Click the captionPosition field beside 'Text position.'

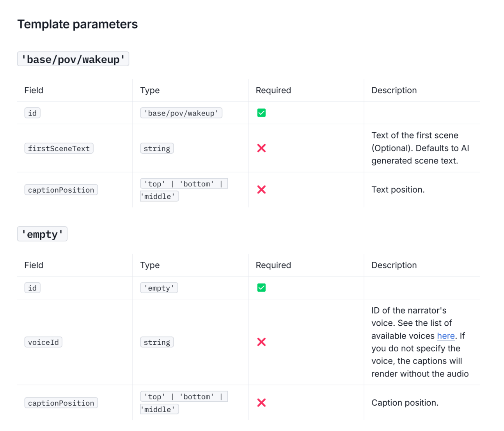(x=61, y=190)
